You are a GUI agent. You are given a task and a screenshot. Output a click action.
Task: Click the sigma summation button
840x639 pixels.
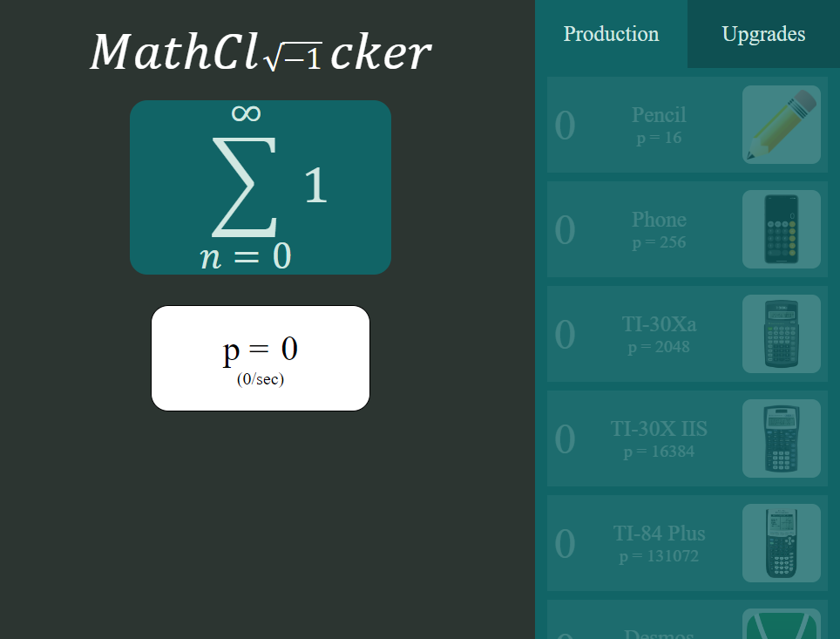click(261, 187)
